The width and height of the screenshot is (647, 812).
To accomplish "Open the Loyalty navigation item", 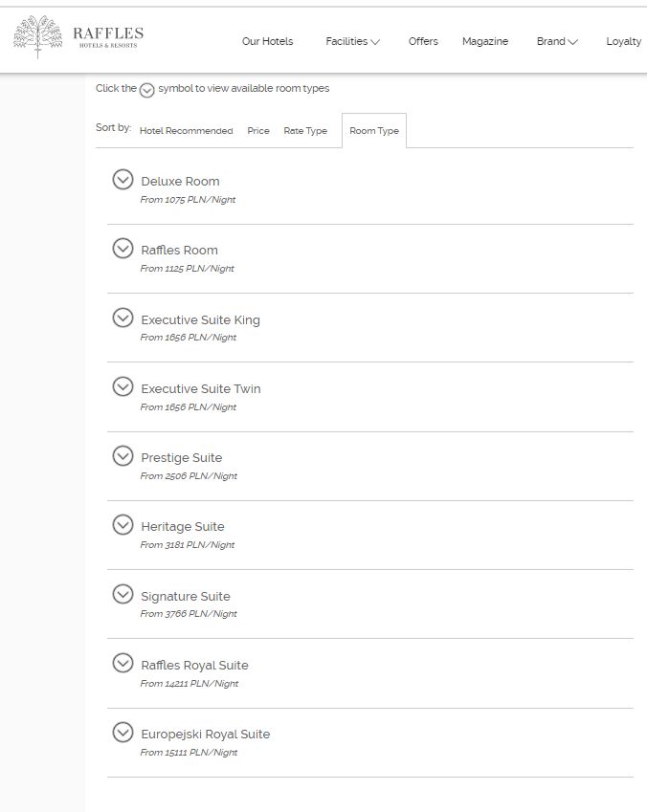I will [x=623, y=41].
